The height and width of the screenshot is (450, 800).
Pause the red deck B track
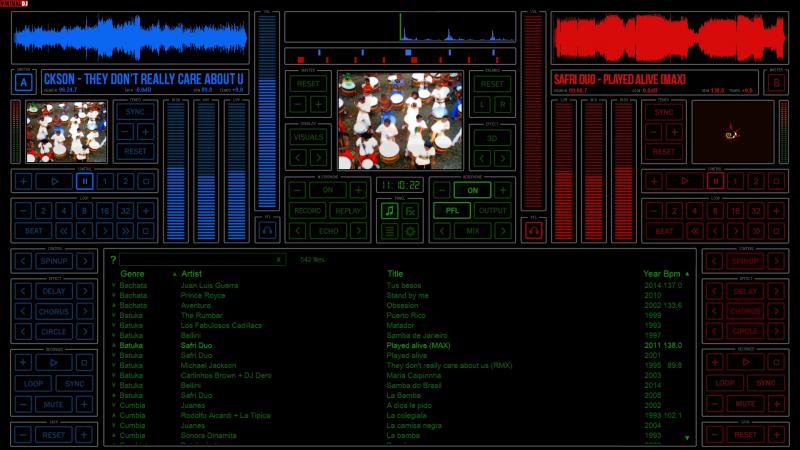715,181
